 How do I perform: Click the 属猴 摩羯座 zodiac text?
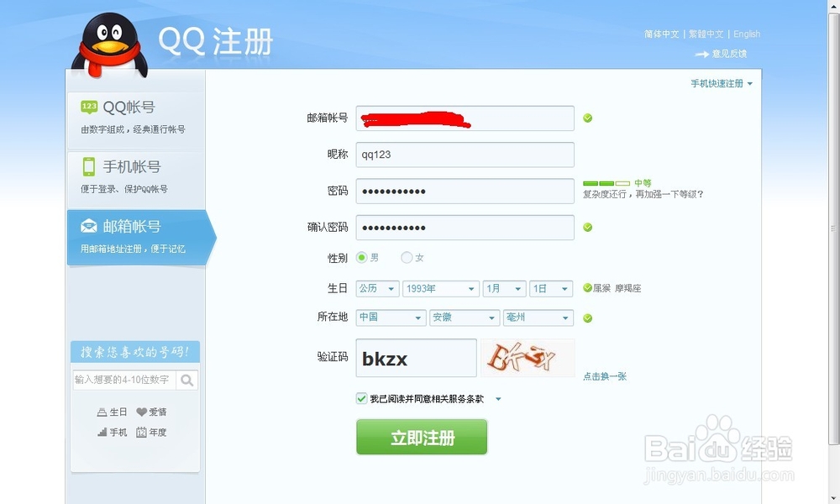pos(617,288)
